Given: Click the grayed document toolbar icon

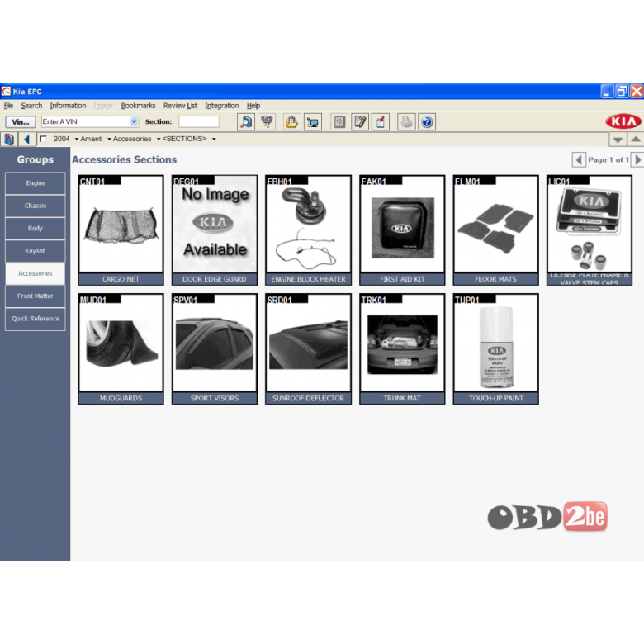Looking at the screenshot, I should [339, 122].
